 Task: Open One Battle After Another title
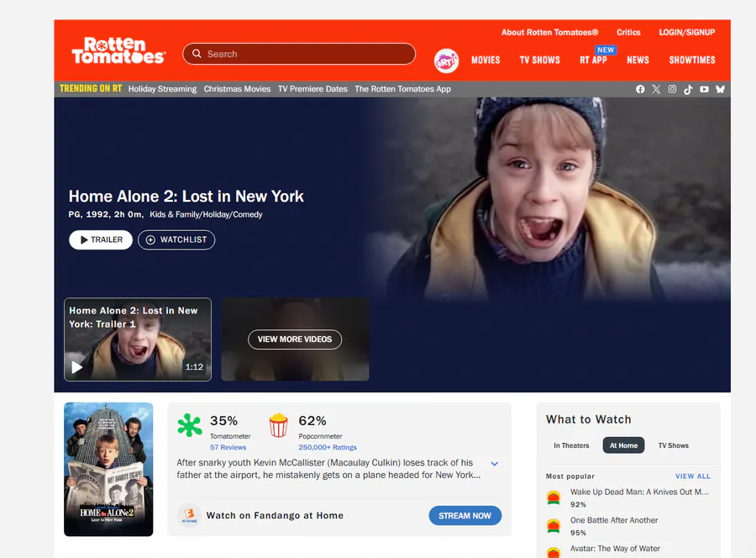click(614, 520)
